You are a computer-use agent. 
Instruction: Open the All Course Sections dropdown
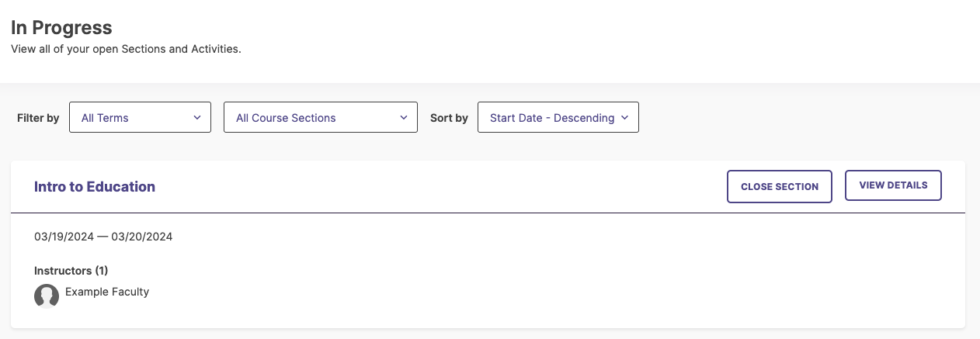(321, 118)
